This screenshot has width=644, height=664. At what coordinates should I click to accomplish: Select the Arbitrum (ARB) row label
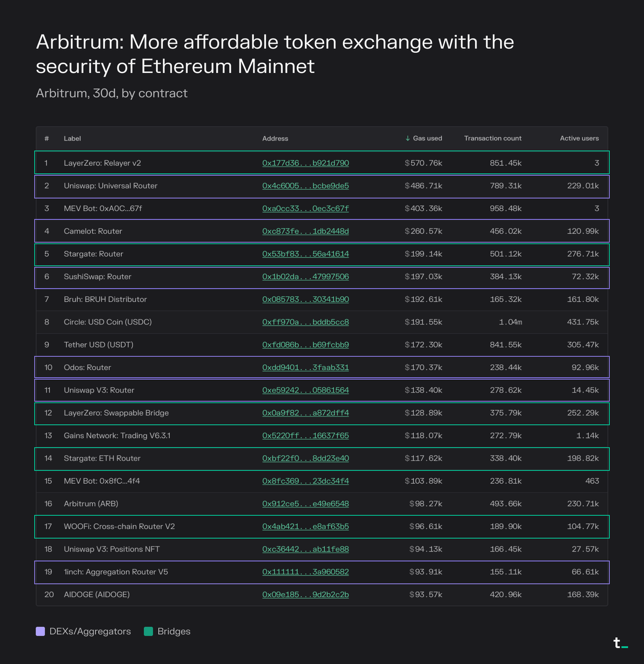click(x=91, y=504)
